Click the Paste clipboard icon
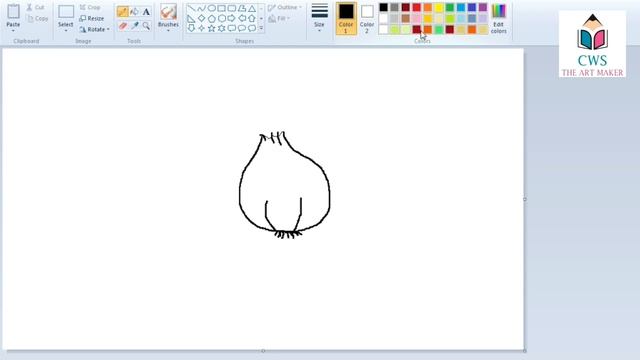640x360 pixels. (13, 11)
